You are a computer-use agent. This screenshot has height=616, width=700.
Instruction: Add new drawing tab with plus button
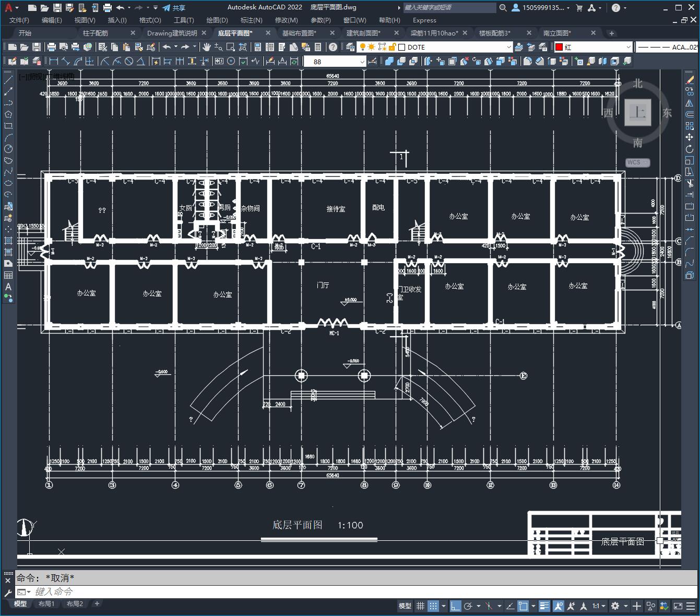click(611, 33)
